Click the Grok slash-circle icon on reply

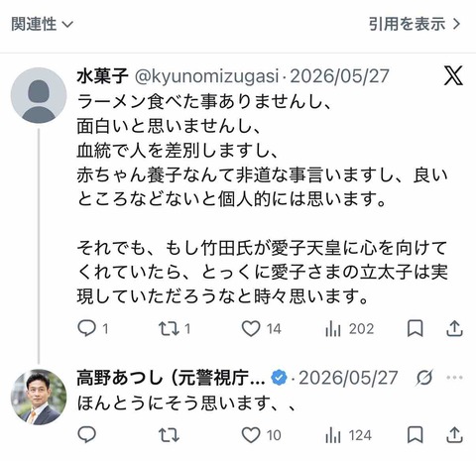pyautogui.click(x=424, y=378)
